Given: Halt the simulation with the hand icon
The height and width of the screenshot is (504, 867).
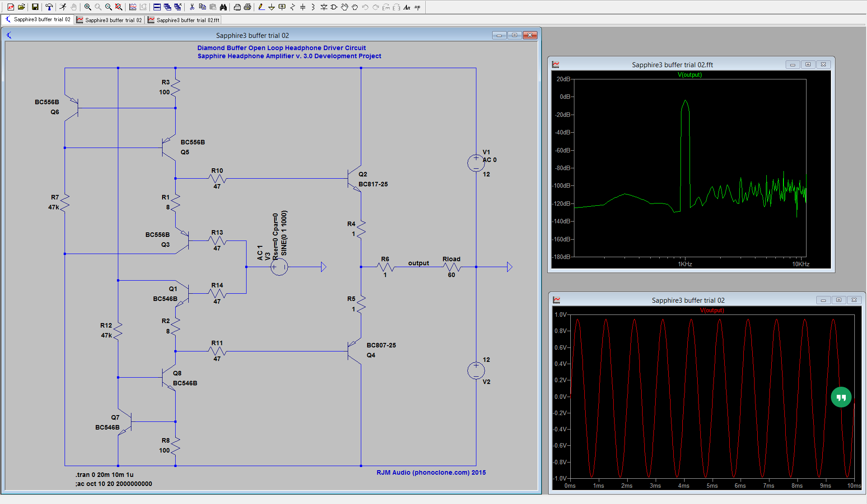Looking at the screenshot, I should [74, 7].
